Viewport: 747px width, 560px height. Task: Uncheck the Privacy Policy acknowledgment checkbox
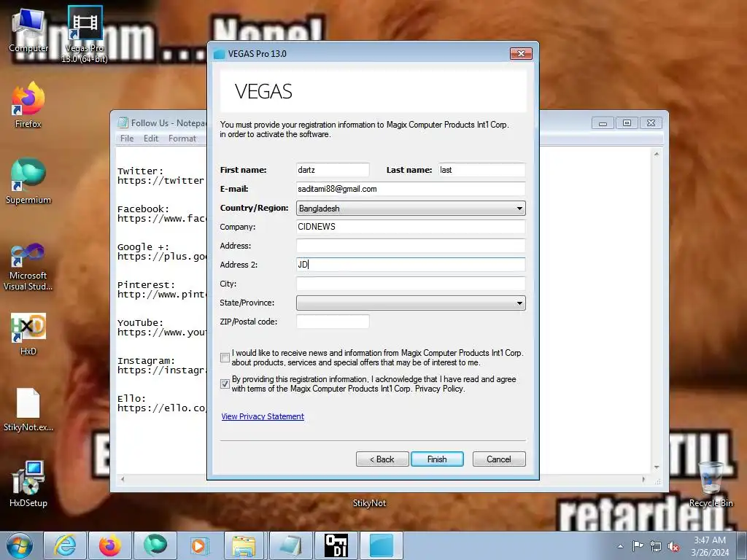click(x=225, y=384)
